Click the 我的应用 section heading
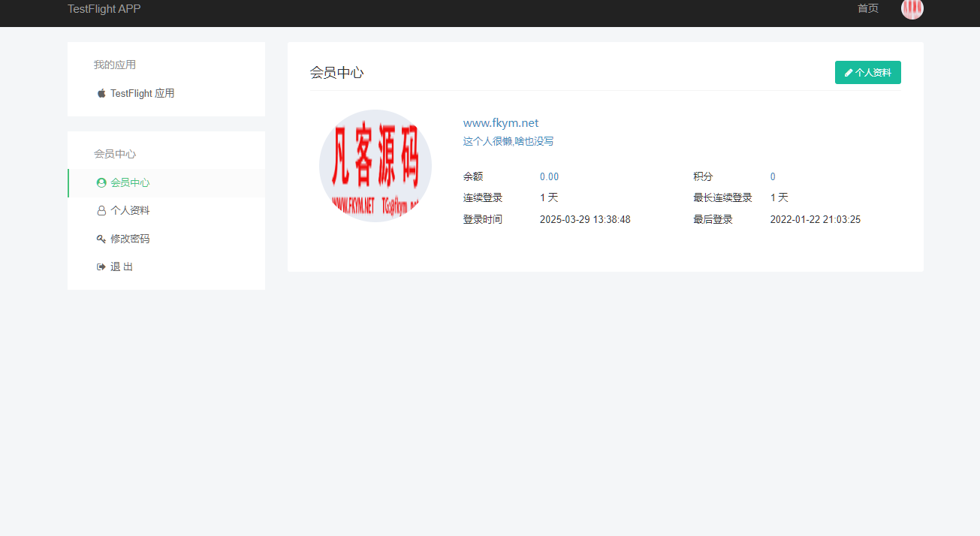 pos(115,65)
